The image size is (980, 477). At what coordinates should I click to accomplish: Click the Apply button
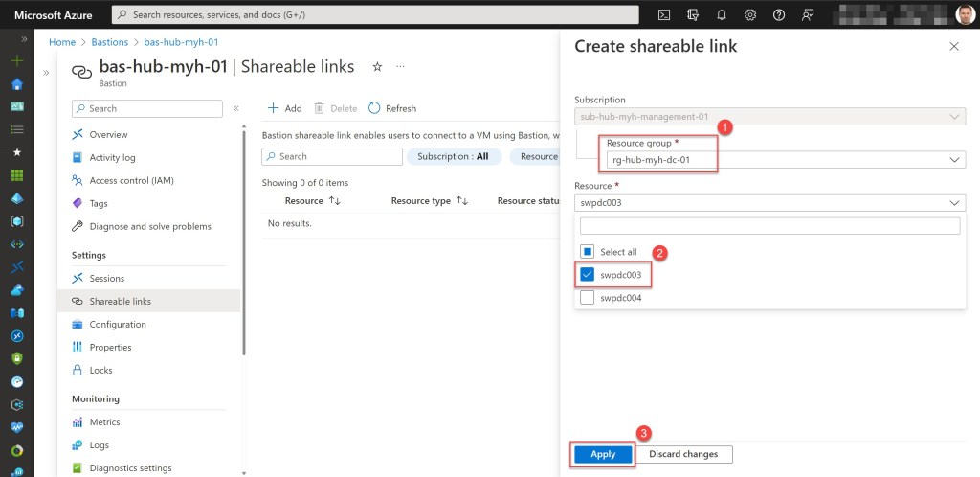click(x=603, y=454)
